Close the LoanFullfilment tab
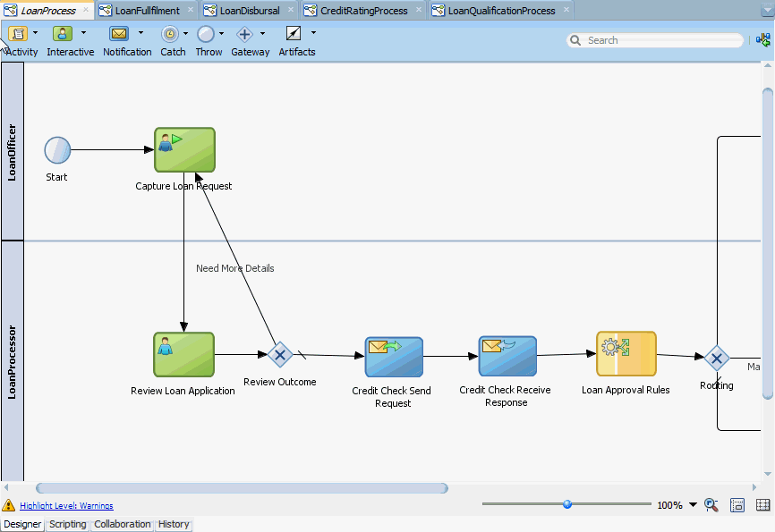The width and height of the screenshot is (775, 532). tap(191, 9)
